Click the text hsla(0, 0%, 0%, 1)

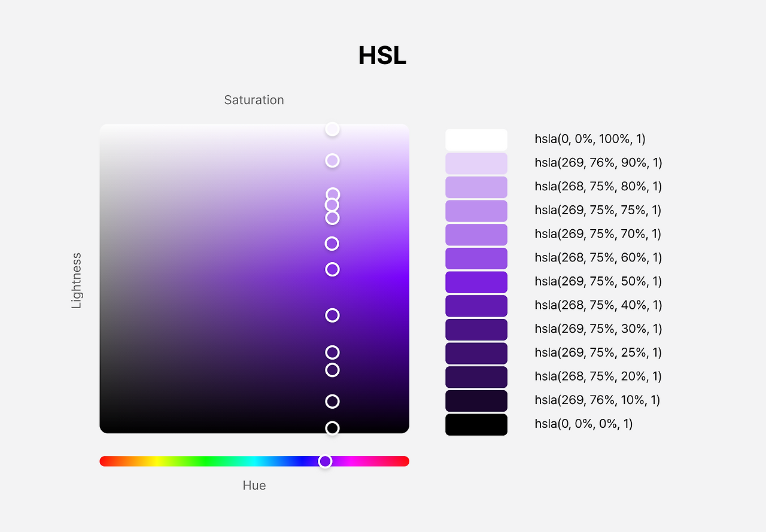pyautogui.click(x=583, y=424)
